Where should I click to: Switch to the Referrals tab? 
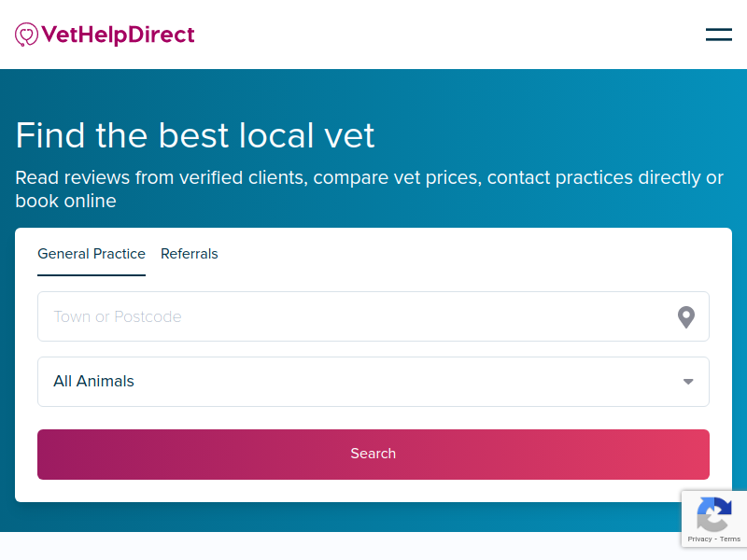click(x=190, y=254)
